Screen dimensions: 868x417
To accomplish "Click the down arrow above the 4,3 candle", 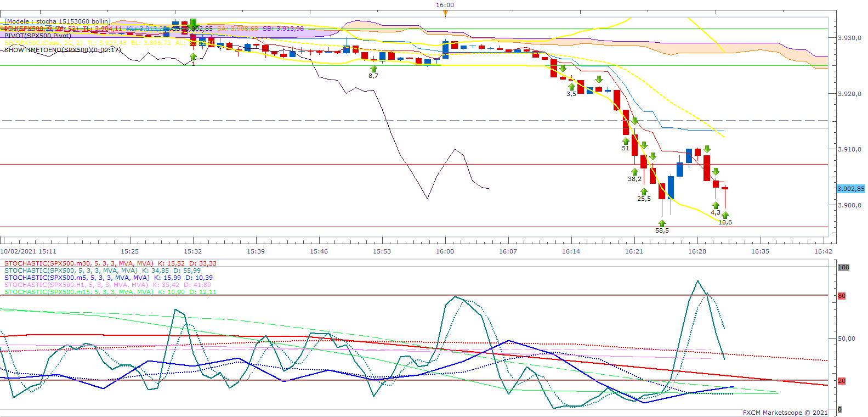I will [716, 172].
